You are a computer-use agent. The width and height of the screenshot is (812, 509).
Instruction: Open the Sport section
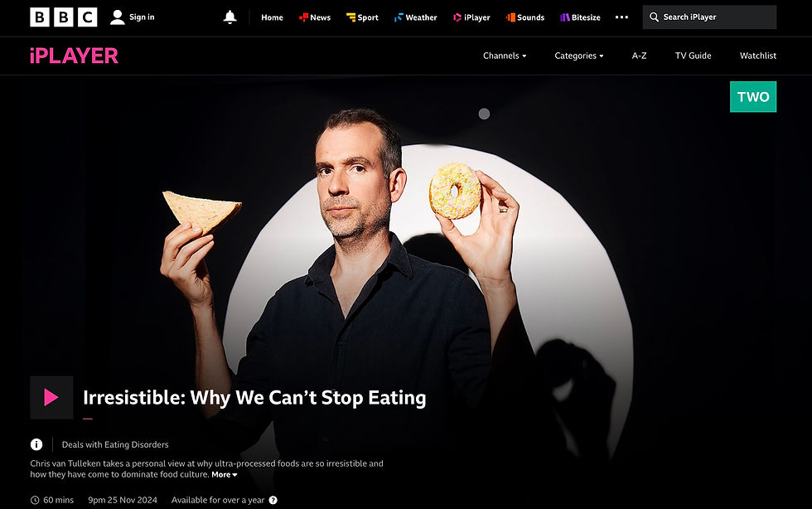click(362, 17)
